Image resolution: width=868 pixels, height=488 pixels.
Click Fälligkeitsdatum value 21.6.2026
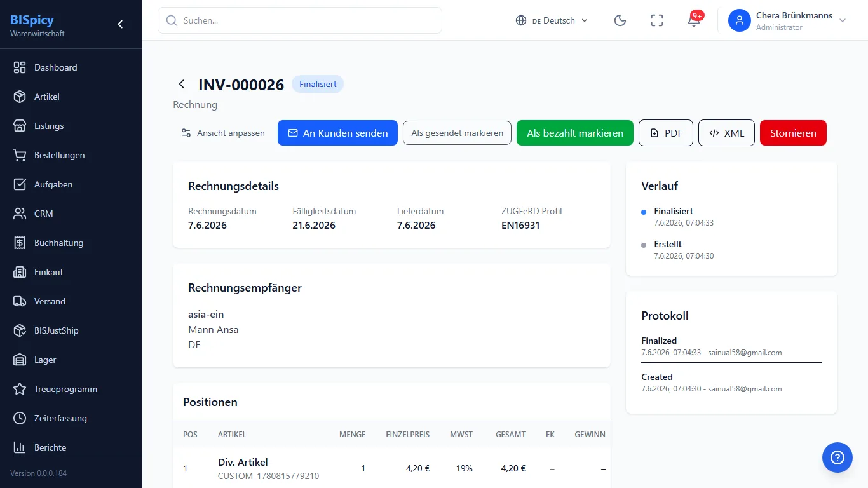pyautogui.click(x=314, y=226)
